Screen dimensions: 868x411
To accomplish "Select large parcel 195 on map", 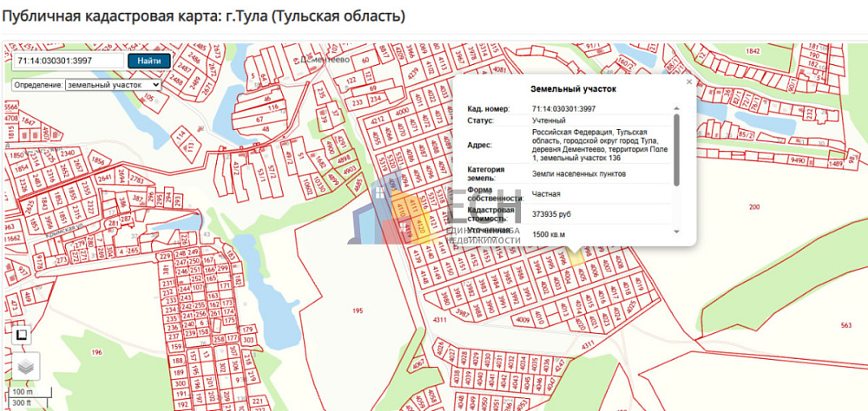I will [357, 310].
